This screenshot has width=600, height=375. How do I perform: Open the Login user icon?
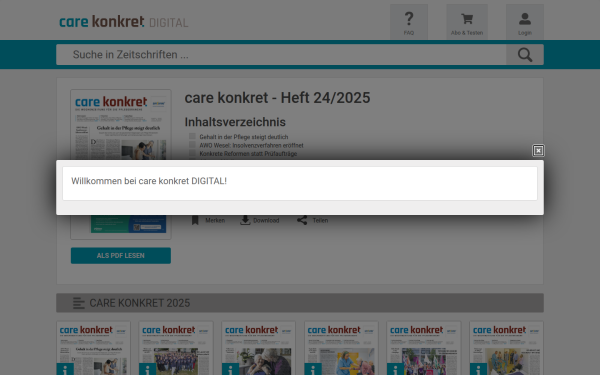pos(525,22)
